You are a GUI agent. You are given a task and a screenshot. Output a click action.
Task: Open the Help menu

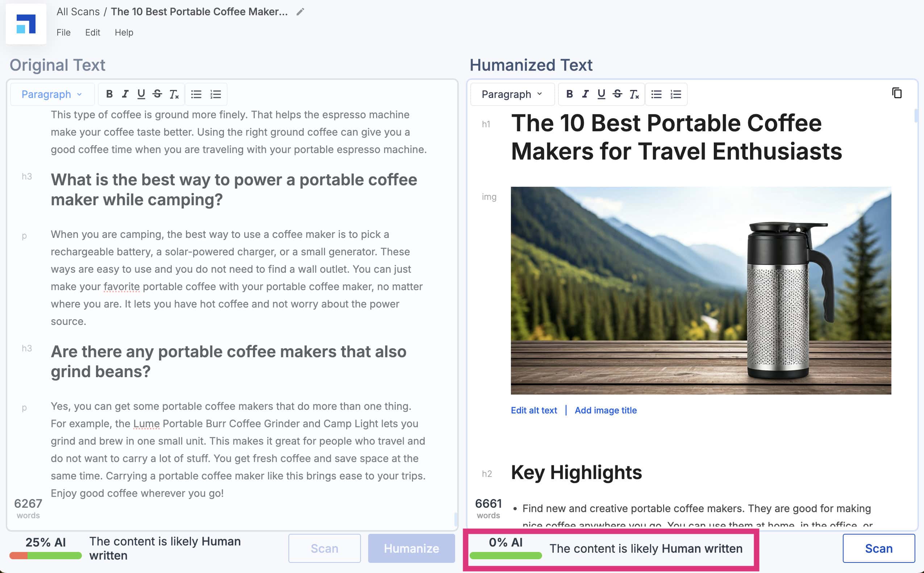[124, 33]
